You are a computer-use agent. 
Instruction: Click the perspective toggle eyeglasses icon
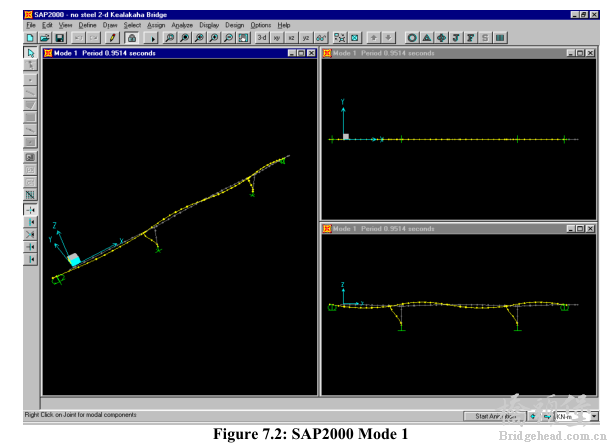pyautogui.click(x=321, y=38)
